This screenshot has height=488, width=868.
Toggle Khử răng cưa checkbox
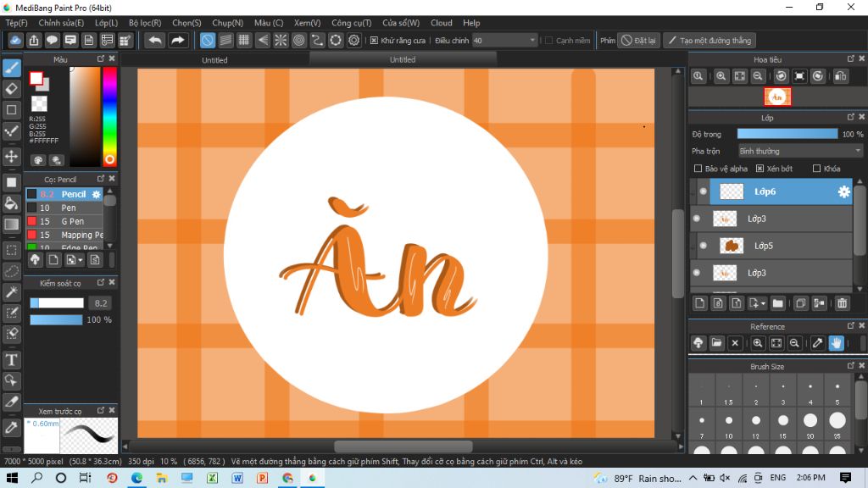[x=374, y=41]
